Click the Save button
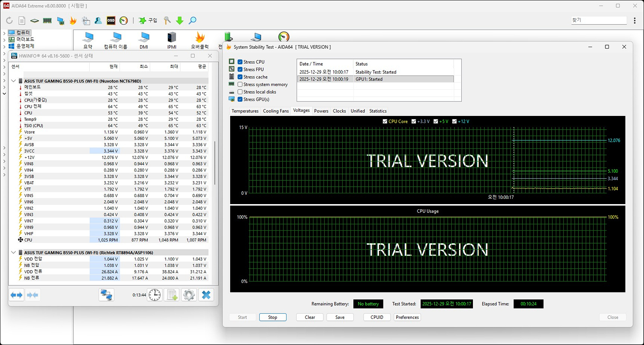The width and height of the screenshot is (644, 345). 340,317
